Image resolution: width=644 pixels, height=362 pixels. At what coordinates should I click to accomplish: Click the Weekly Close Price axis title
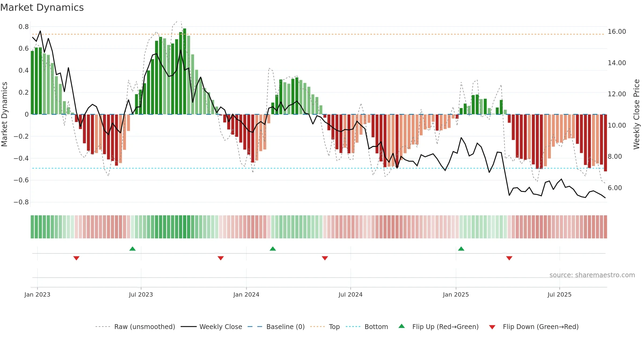[636, 114]
